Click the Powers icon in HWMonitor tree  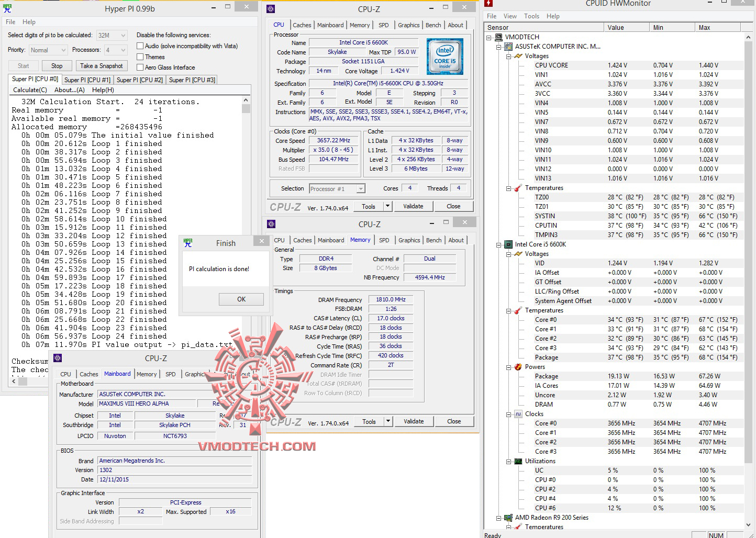518,367
